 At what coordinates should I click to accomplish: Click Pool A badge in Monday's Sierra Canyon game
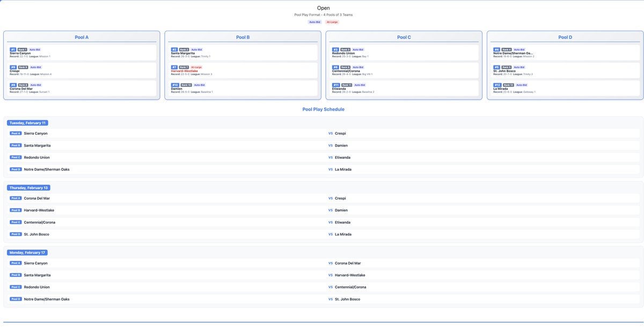(x=16, y=263)
